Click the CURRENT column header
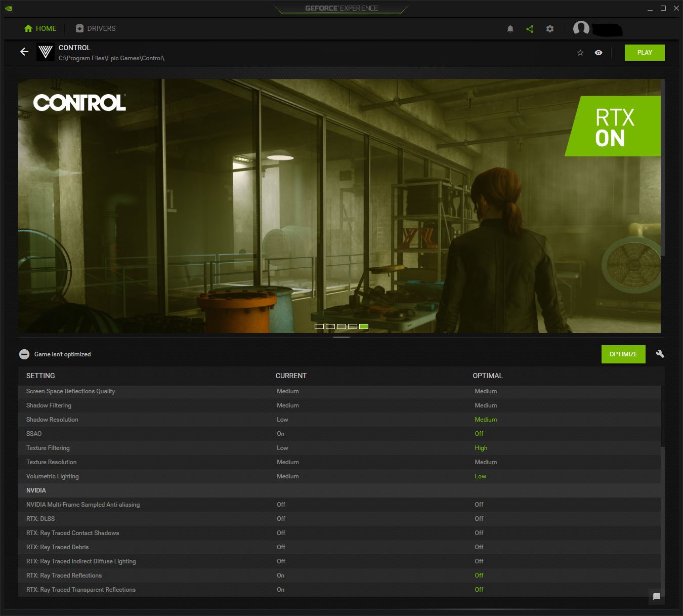 (291, 376)
